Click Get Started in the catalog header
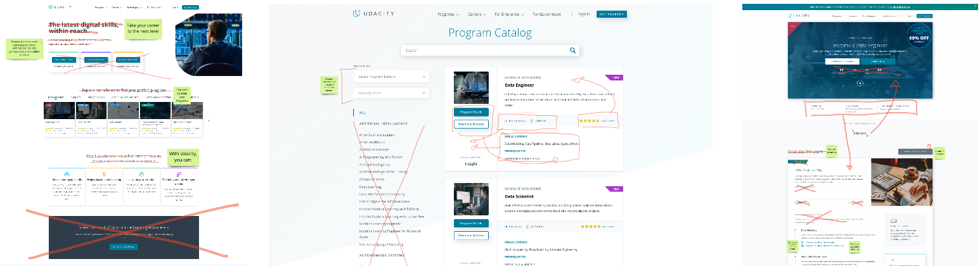 coord(612,14)
